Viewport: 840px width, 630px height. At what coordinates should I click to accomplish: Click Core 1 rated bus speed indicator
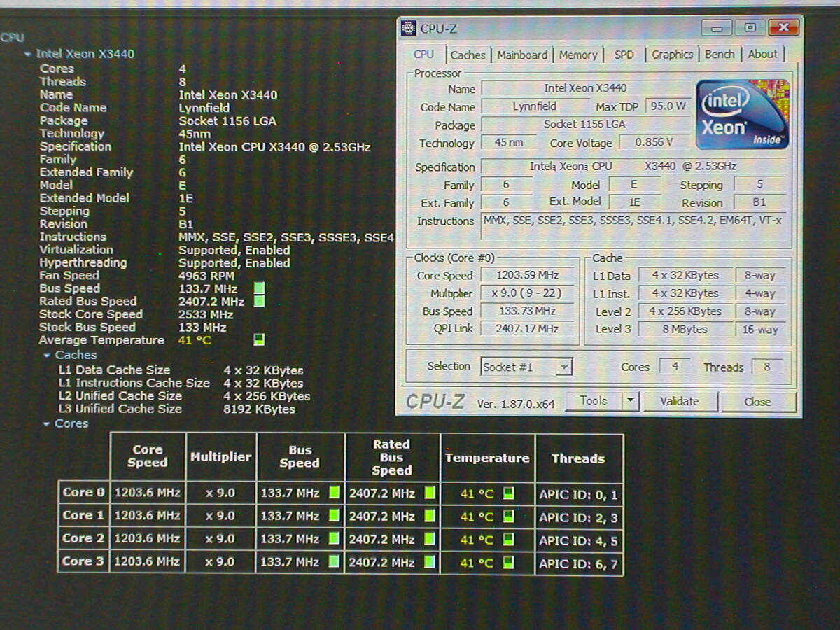(430, 516)
